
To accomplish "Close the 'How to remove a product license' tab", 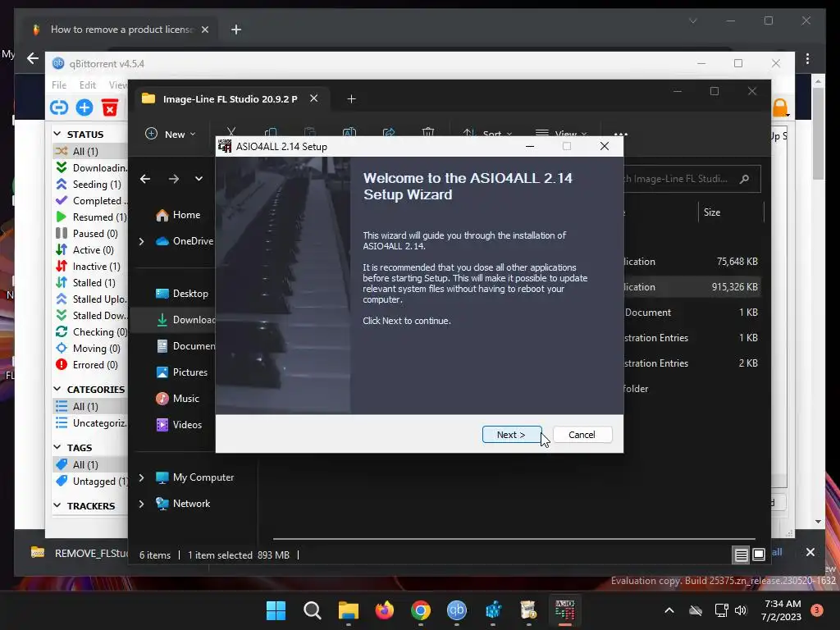I will 204,30.
